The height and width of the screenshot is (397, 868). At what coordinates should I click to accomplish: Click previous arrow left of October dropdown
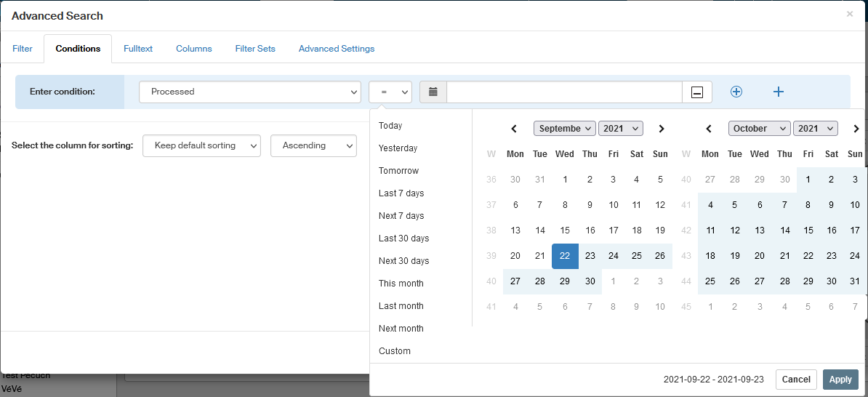pos(709,129)
